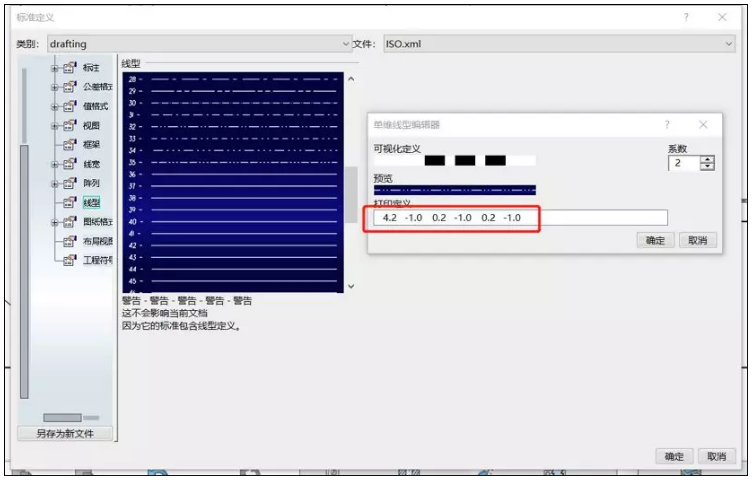Screen dimensions: 753x480
Task: Select line type number 42
Action: (233, 245)
